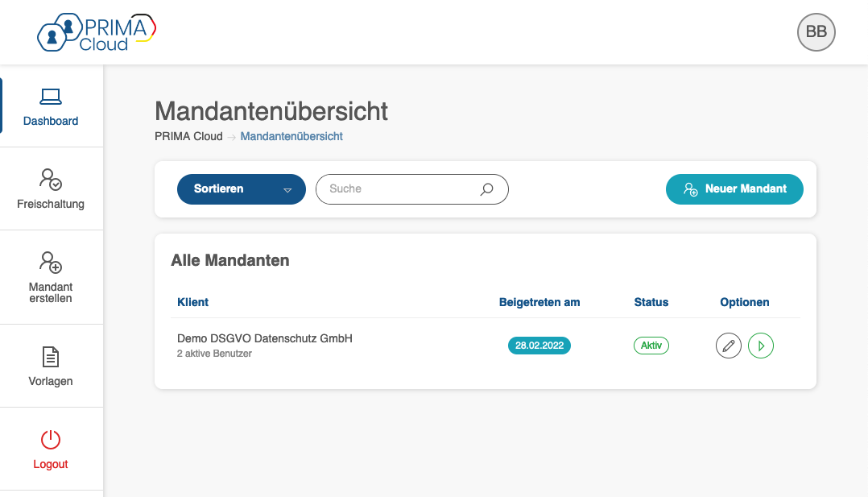Click the green play icon for Demo DSGVO

(761, 346)
